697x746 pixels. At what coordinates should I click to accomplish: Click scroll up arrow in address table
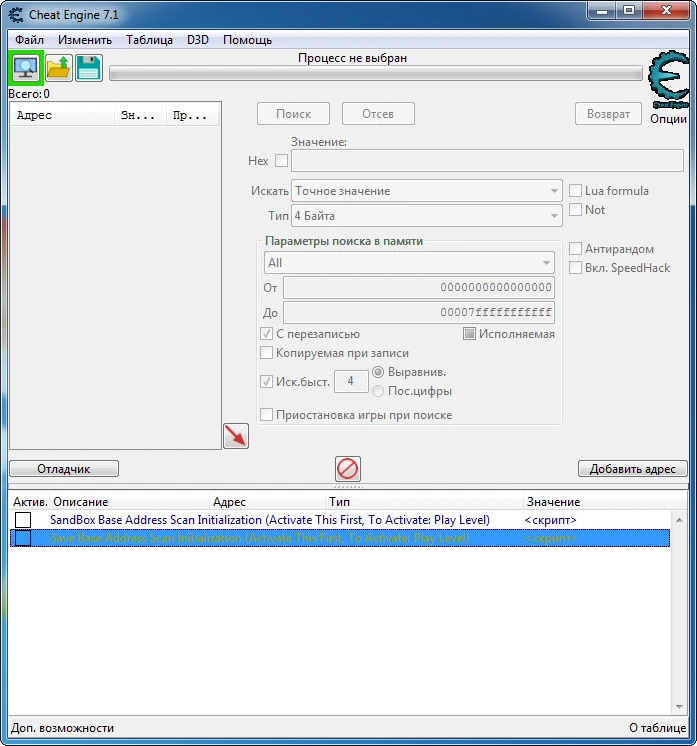coord(679,520)
